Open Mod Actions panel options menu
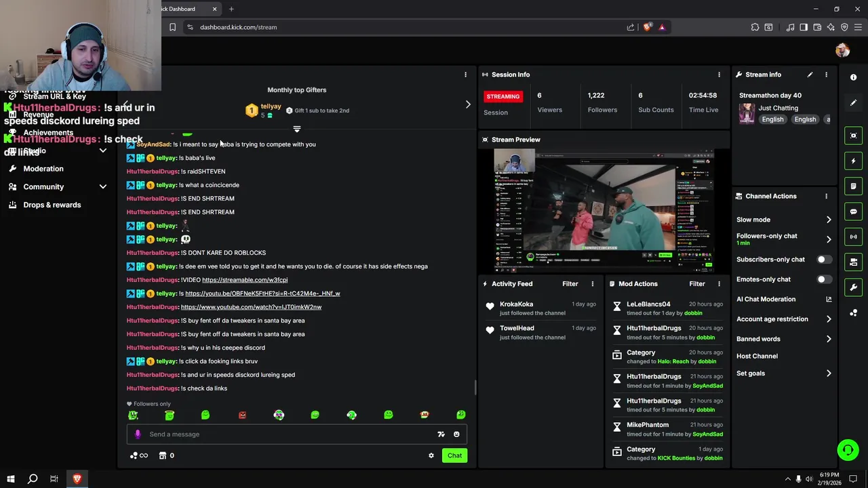The width and height of the screenshot is (868, 488). (x=719, y=284)
